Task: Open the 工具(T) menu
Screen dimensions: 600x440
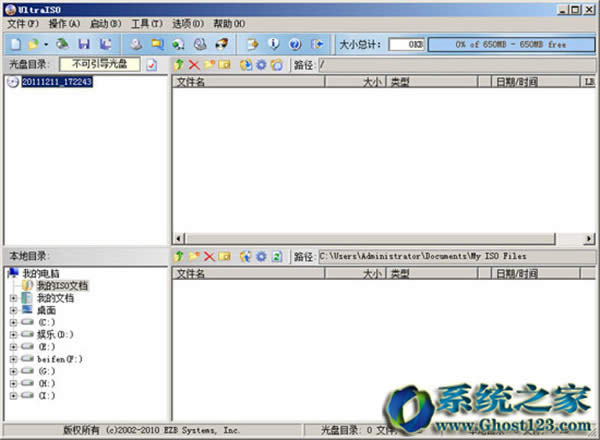Action: [x=147, y=23]
